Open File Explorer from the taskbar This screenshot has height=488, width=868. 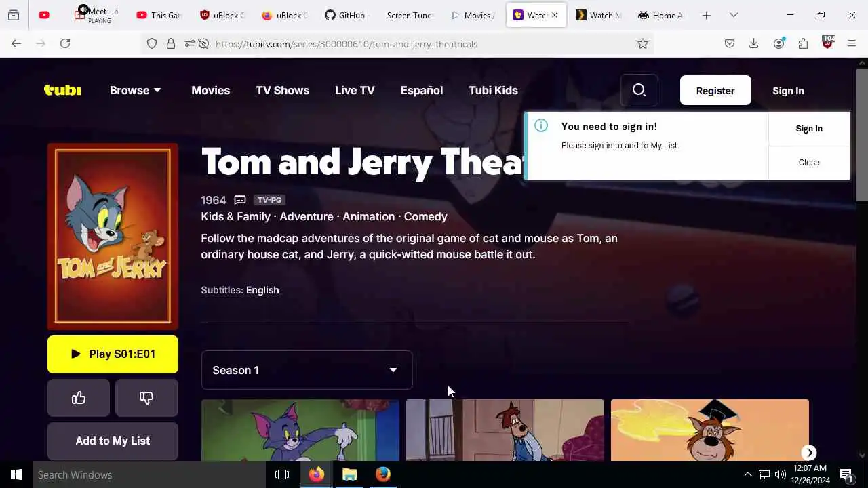350,474
